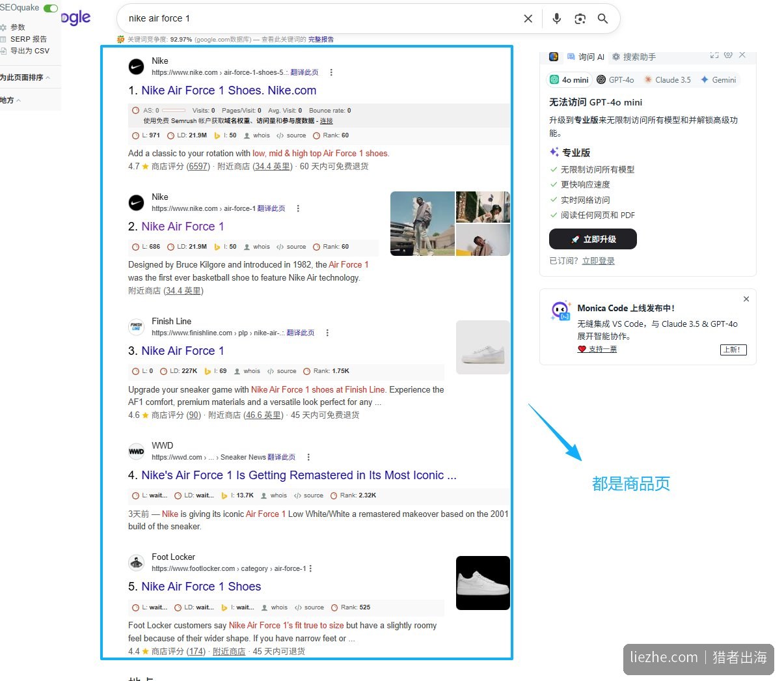This screenshot has height=681, width=784.
Task: Collapse the 为此页面排序 section
Action: point(25,77)
